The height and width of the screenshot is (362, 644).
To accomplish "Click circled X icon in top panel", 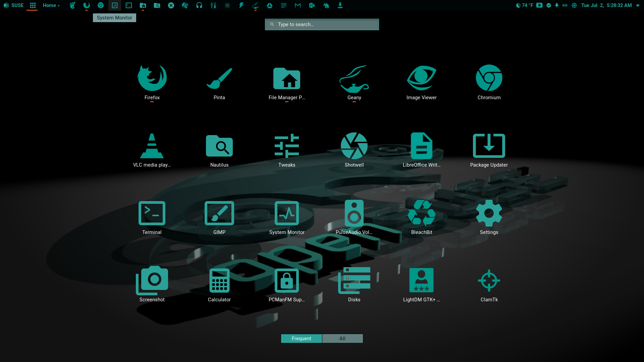I will pos(171,5).
